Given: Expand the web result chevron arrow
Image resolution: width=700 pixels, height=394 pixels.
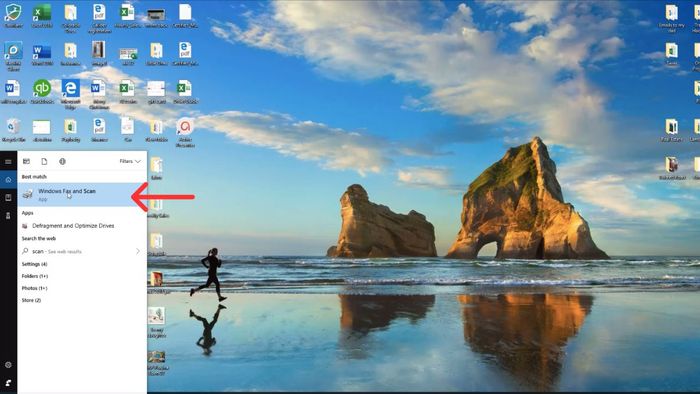Looking at the screenshot, I should click(138, 252).
